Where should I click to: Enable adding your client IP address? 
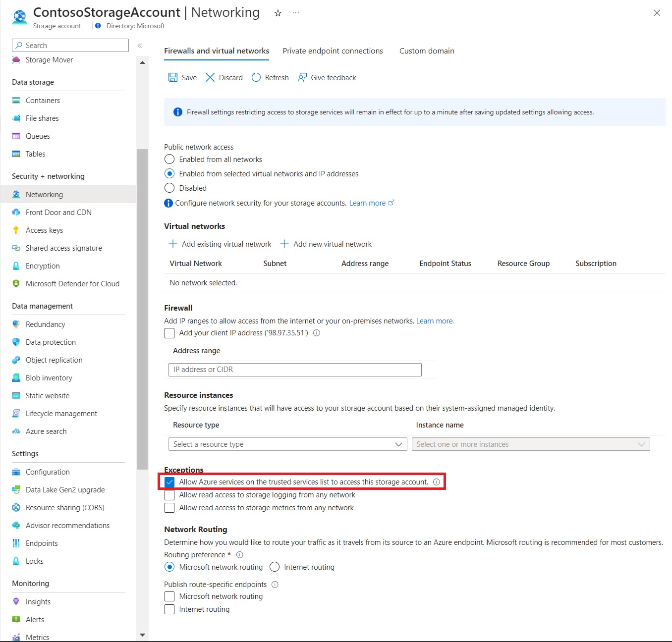pos(169,333)
